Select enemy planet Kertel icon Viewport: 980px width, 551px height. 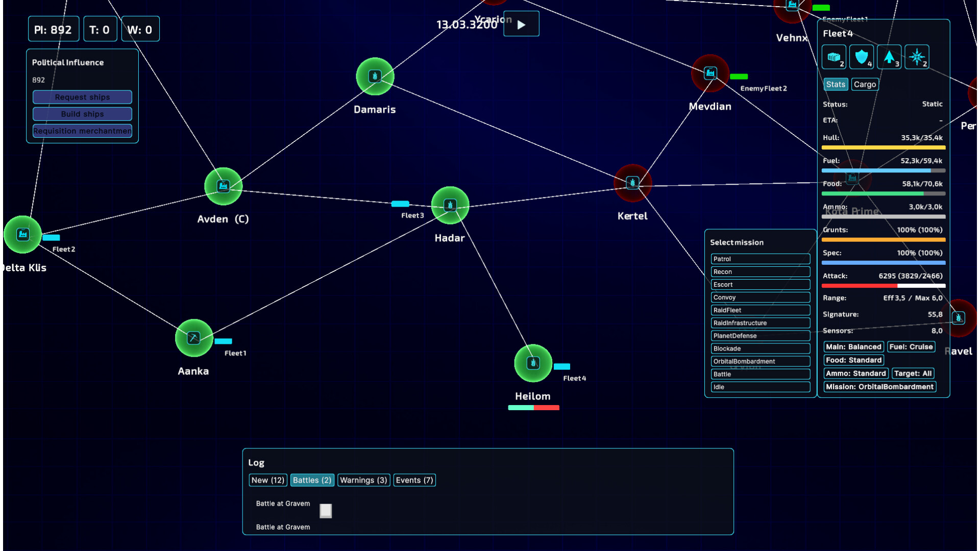(632, 183)
